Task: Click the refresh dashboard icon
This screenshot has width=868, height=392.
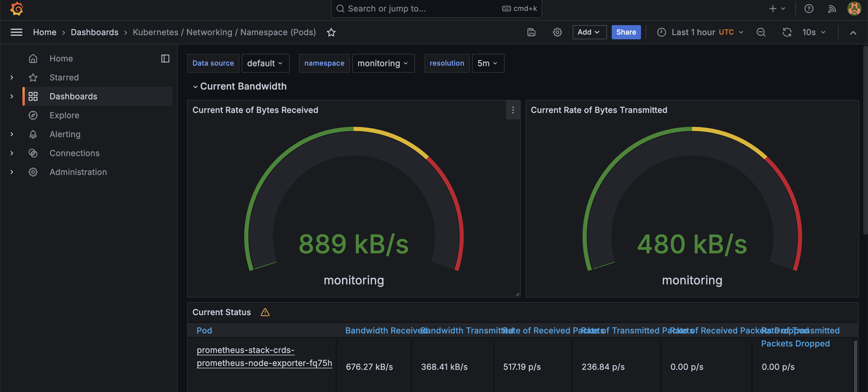Action: tap(787, 33)
